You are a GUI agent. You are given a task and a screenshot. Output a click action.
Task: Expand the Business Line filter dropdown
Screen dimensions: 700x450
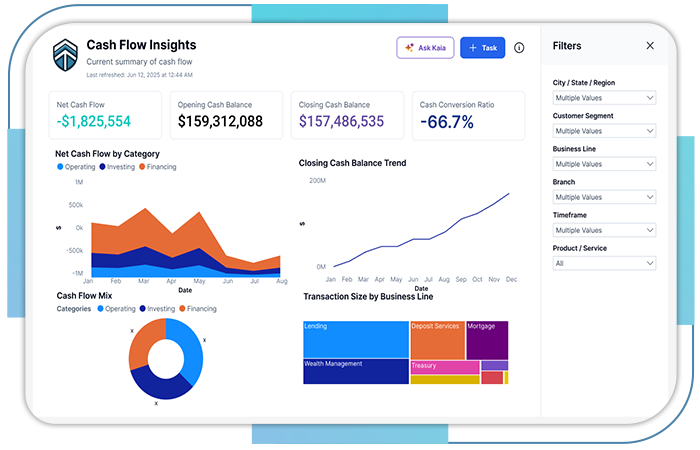click(x=604, y=164)
